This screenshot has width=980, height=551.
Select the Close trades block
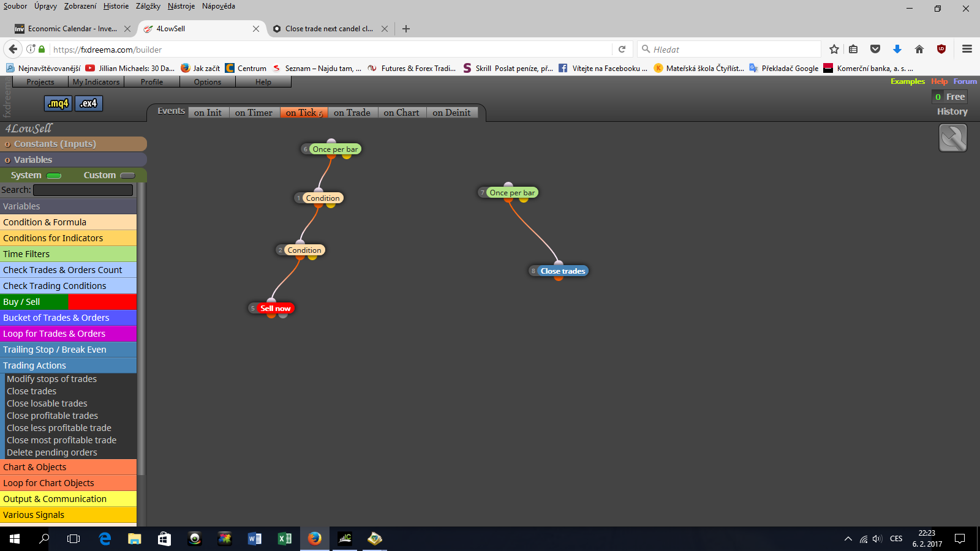coord(563,271)
